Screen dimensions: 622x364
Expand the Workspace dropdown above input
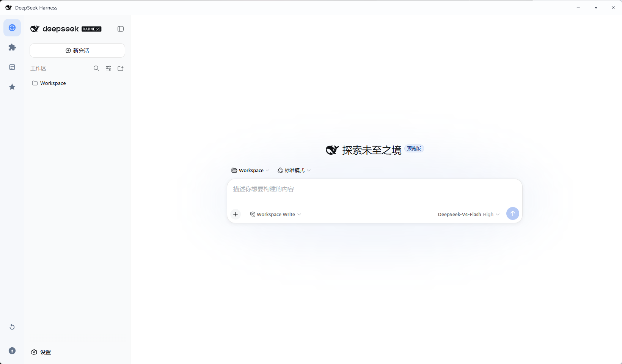[250, 170]
